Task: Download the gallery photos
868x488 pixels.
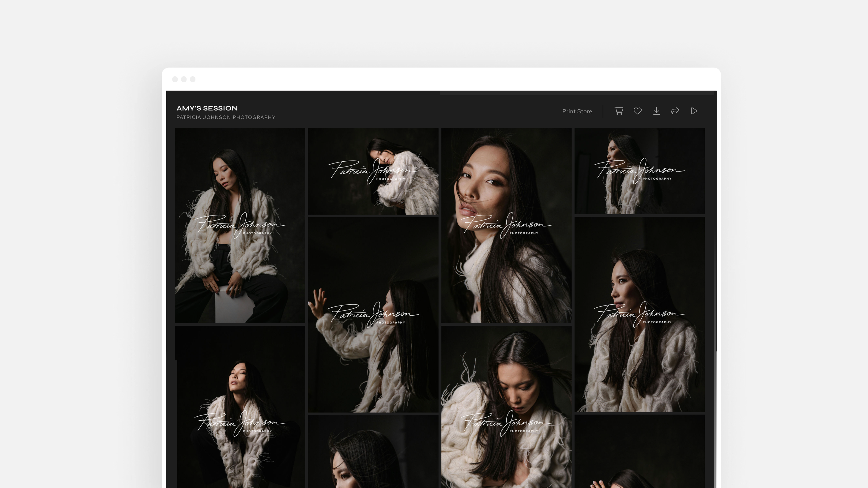Action: [657, 111]
